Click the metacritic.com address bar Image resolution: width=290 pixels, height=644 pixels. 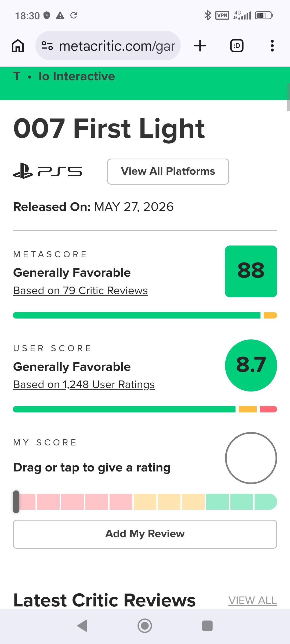(x=108, y=46)
